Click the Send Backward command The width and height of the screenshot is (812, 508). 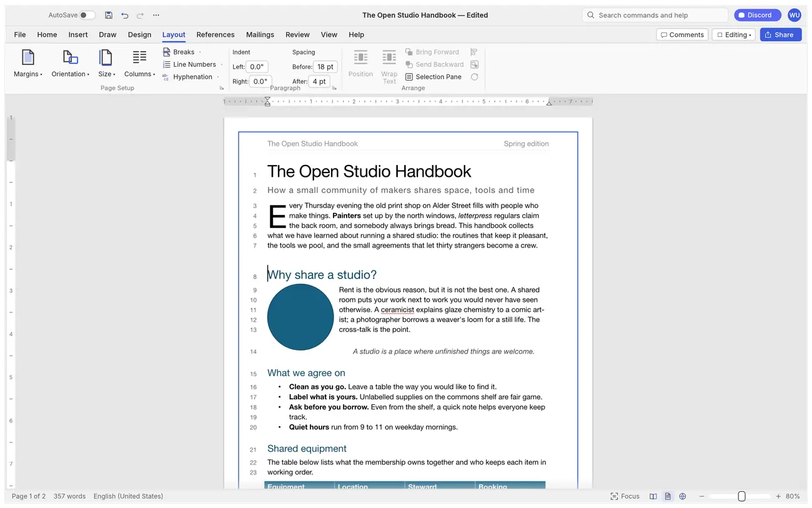[x=435, y=64]
